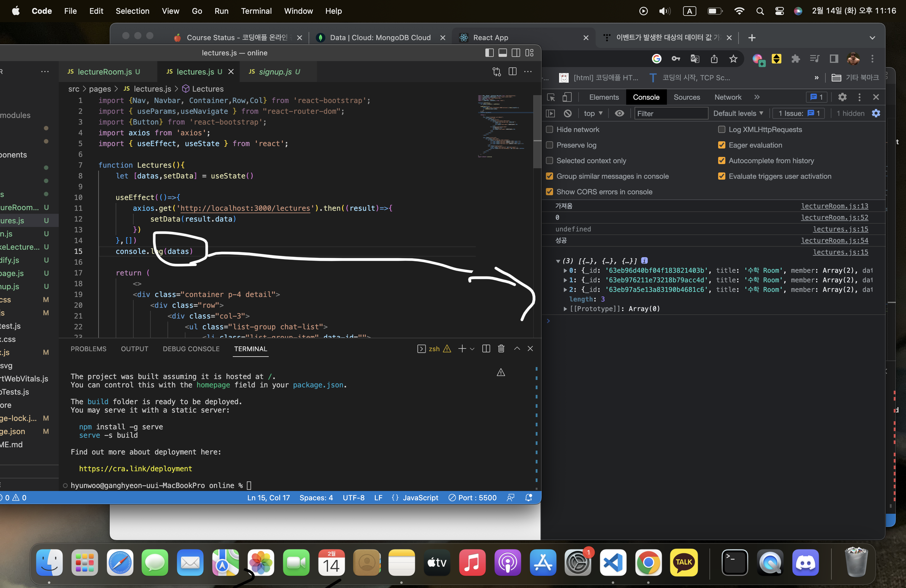Kill terminal with the trash icon
This screenshot has width=906, height=588.
tap(501, 348)
